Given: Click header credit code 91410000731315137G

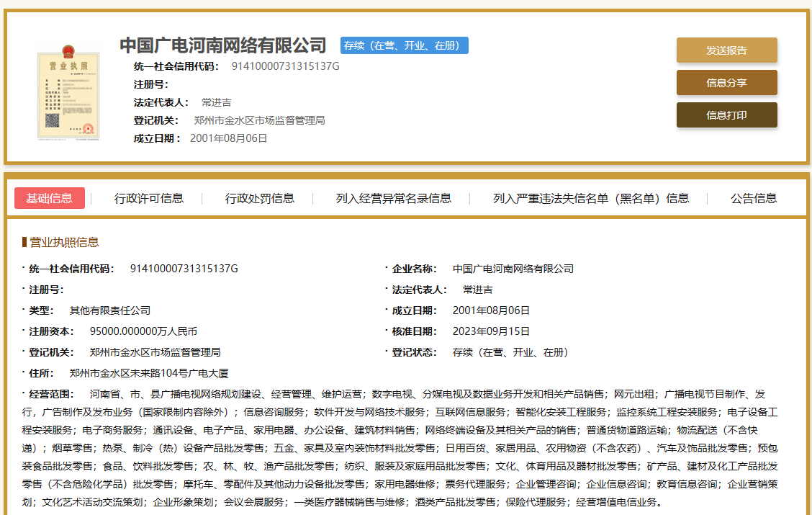Looking at the screenshot, I should click(285, 66).
